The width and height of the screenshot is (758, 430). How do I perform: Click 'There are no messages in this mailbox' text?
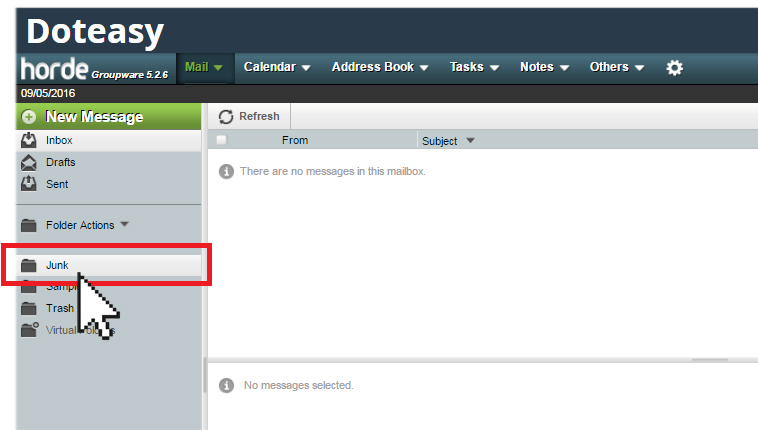pos(333,171)
